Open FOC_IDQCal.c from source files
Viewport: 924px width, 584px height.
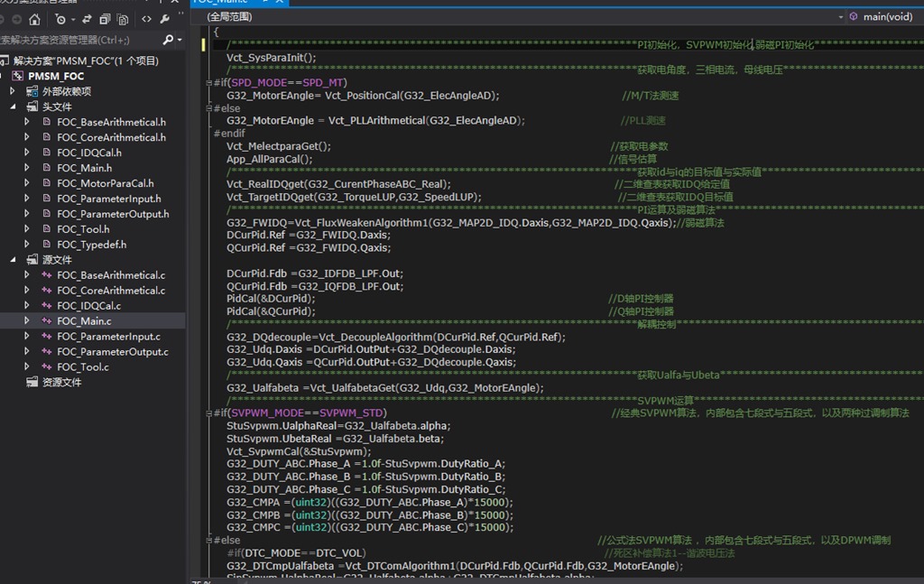click(x=88, y=306)
